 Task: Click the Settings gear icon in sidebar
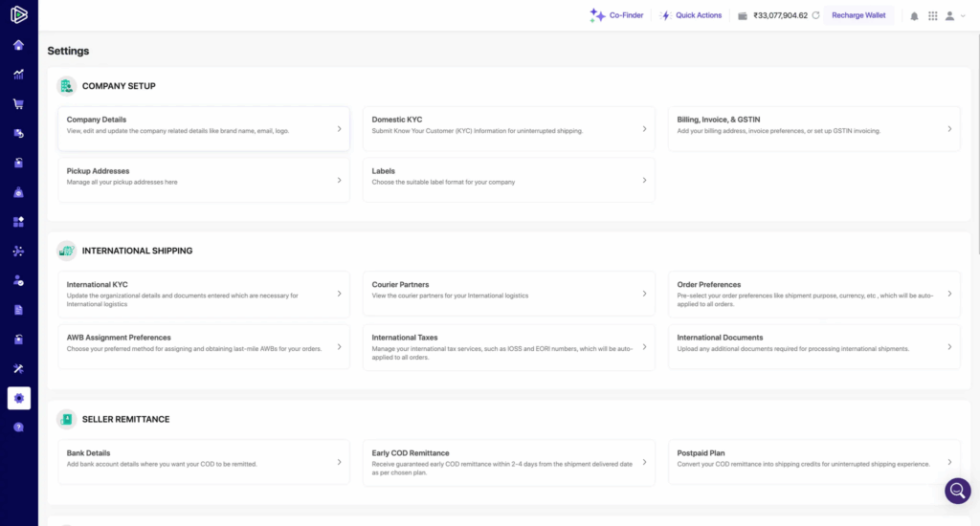18,398
